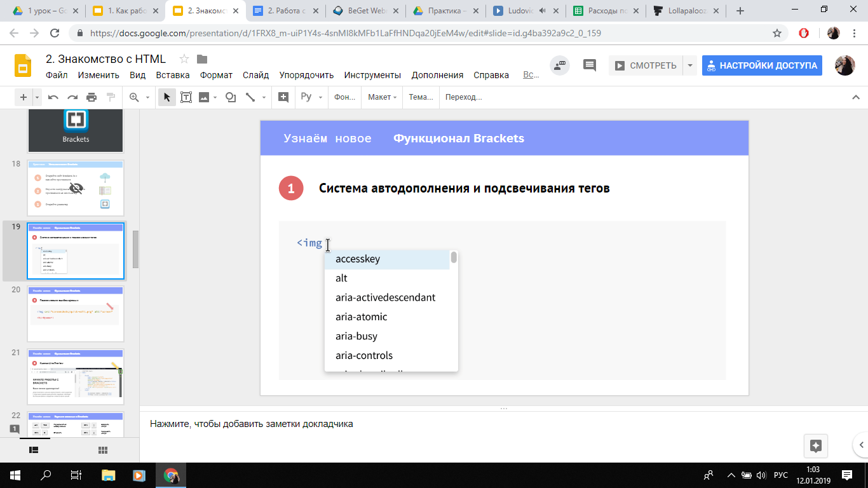This screenshot has width=868, height=488.
Task: Open the Вставка menu
Action: (173, 75)
